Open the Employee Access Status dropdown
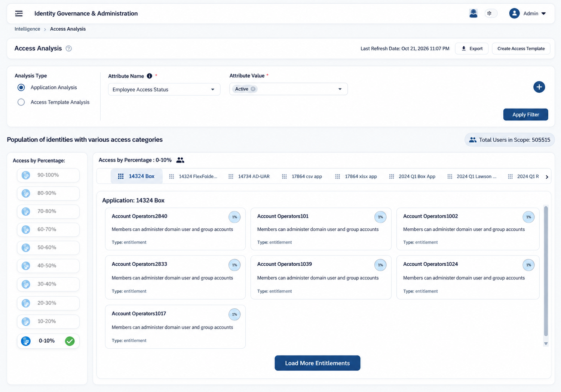 [164, 89]
